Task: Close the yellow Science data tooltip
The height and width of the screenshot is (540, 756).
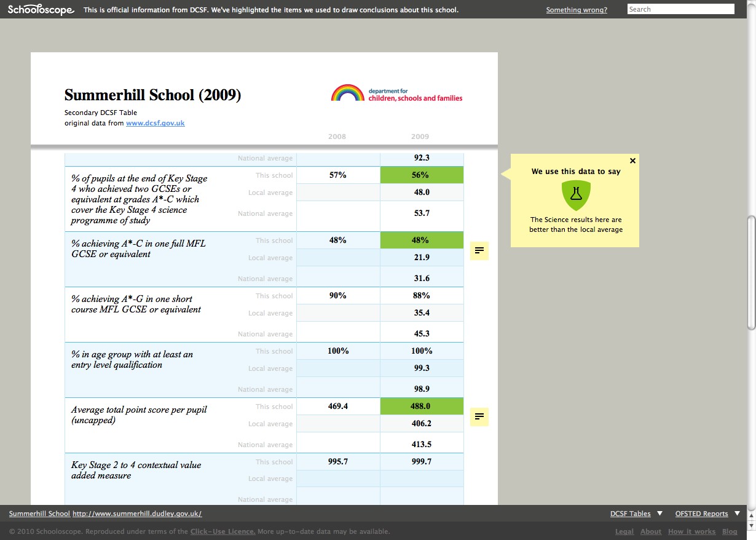Action: [633, 161]
